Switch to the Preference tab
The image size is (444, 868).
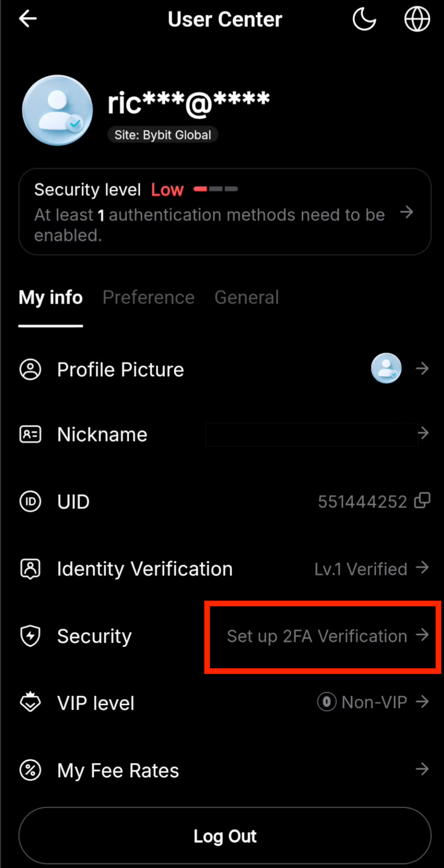pos(148,297)
